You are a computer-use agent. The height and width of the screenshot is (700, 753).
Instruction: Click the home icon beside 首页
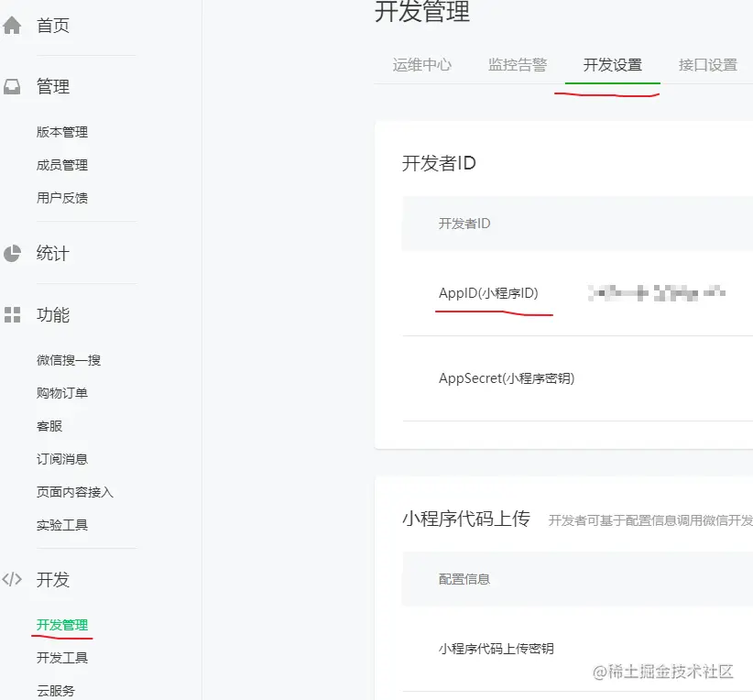click(12, 26)
